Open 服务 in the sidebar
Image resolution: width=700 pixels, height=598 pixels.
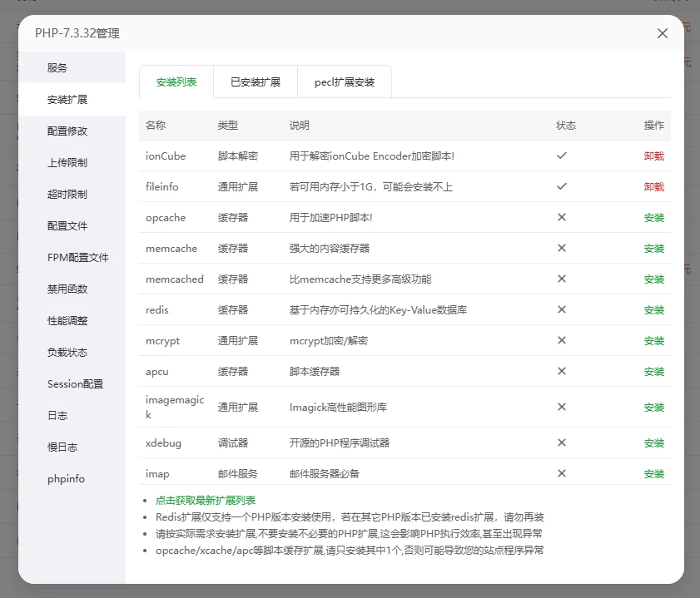point(57,68)
